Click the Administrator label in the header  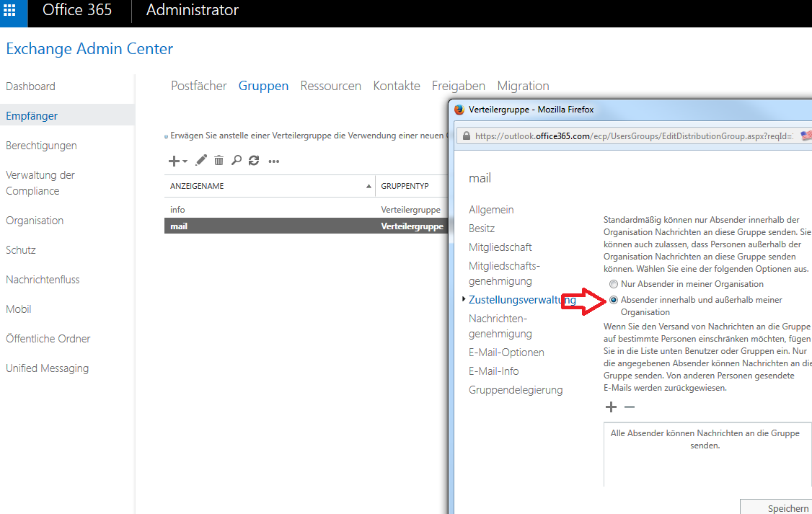point(192,10)
